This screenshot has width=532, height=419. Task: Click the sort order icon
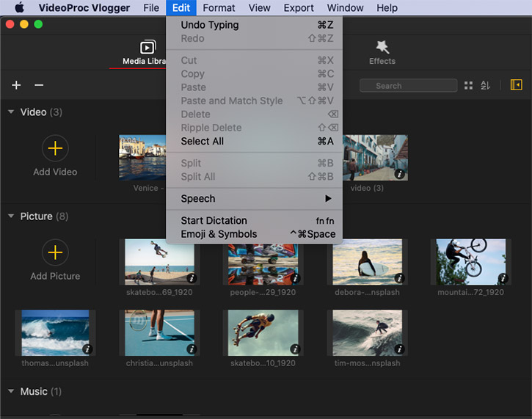485,86
